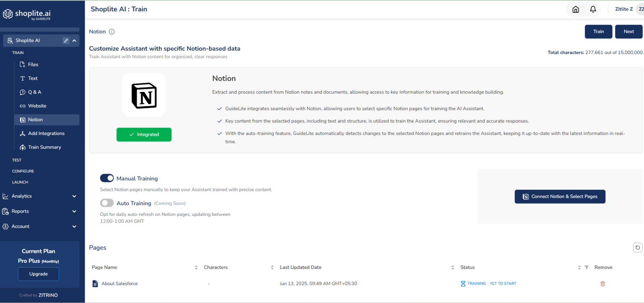Delete the About Salesforce page
This screenshot has width=644, height=303.
click(603, 284)
